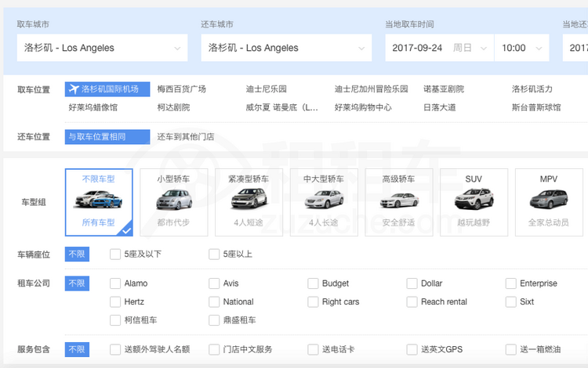This screenshot has height=368, width=588.
Task: Select 洛杉矶国际机场 airport pickup location
Action: 107,89
